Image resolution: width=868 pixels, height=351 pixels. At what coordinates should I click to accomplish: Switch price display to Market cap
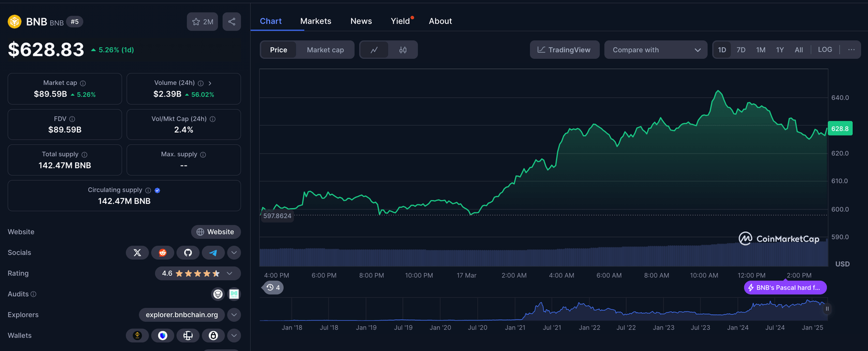325,49
